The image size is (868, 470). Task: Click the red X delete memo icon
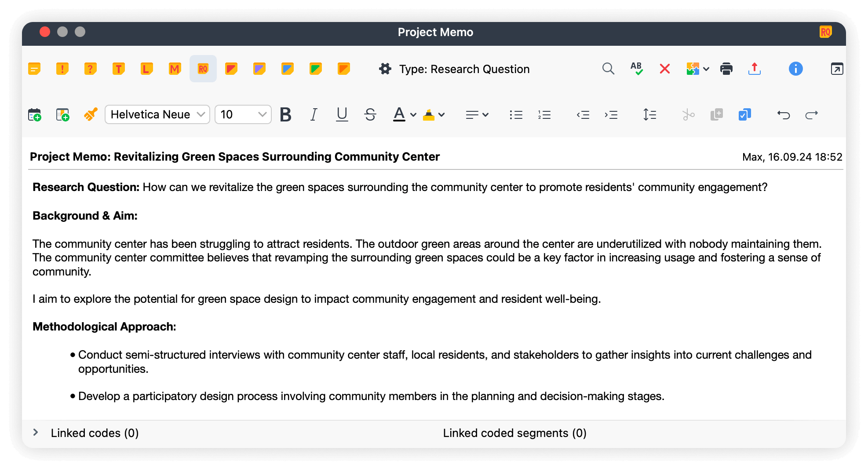click(664, 69)
